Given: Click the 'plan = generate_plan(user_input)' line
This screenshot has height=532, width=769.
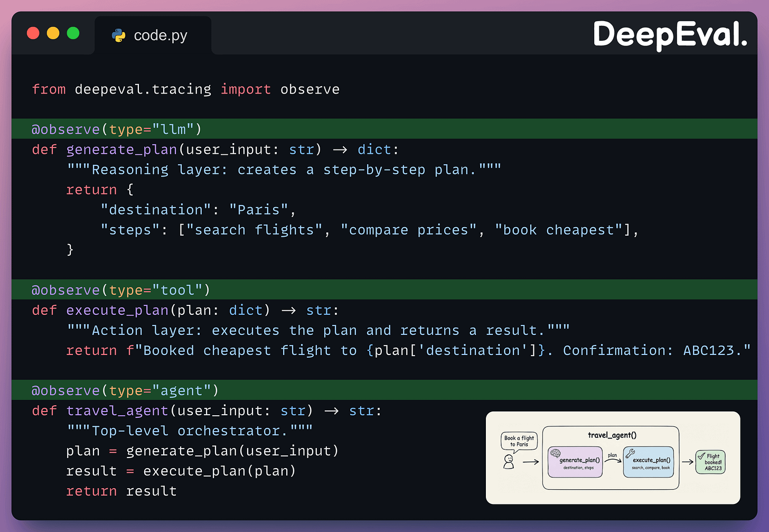Looking at the screenshot, I should [x=202, y=451].
